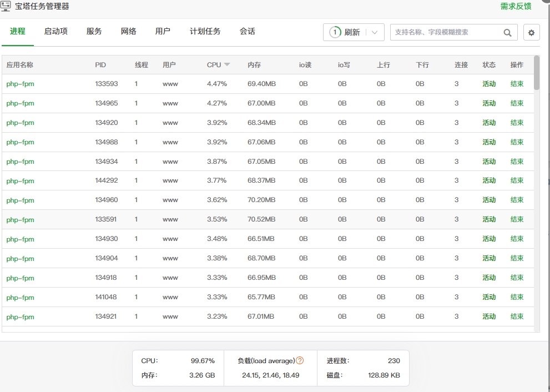Click the 宝塔任务管理器 title
This screenshot has width=550, height=392.
tap(42, 6)
